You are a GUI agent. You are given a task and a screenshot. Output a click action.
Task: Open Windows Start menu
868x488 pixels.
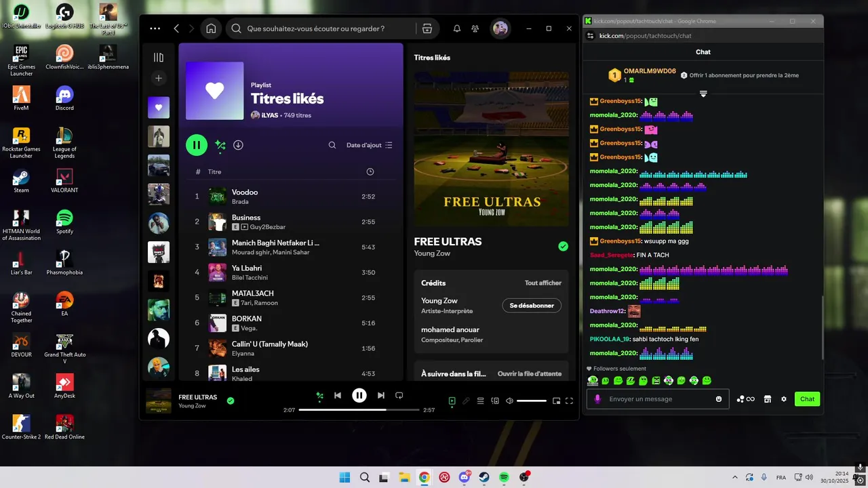tap(344, 477)
